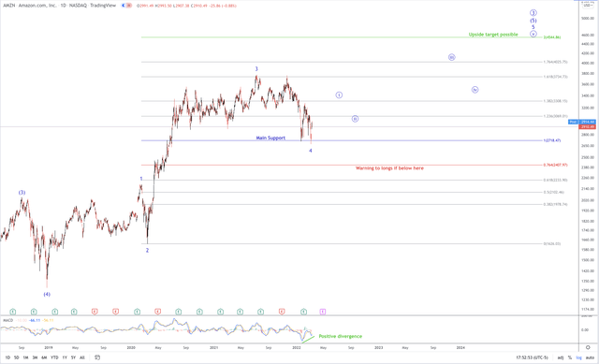Image resolution: width=599 pixels, height=364 pixels.
Task: Select the 5Y time range
Action: tap(73, 357)
